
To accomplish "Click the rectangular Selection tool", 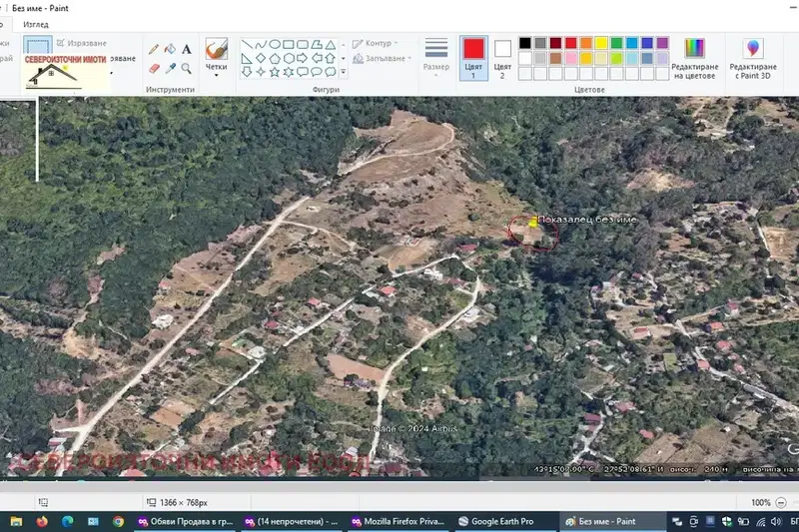I will [x=38, y=45].
